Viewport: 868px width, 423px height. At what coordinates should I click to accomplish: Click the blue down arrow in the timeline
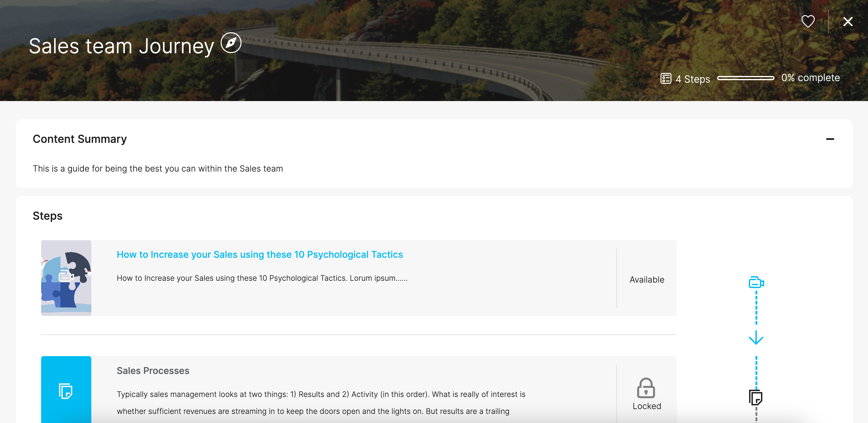click(x=756, y=337)
